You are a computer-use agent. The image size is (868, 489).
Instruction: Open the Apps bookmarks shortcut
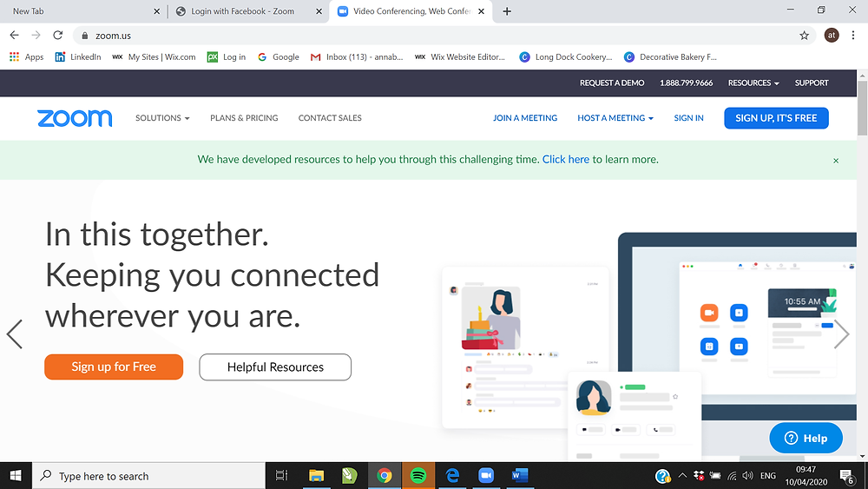[x=27, y=56]
